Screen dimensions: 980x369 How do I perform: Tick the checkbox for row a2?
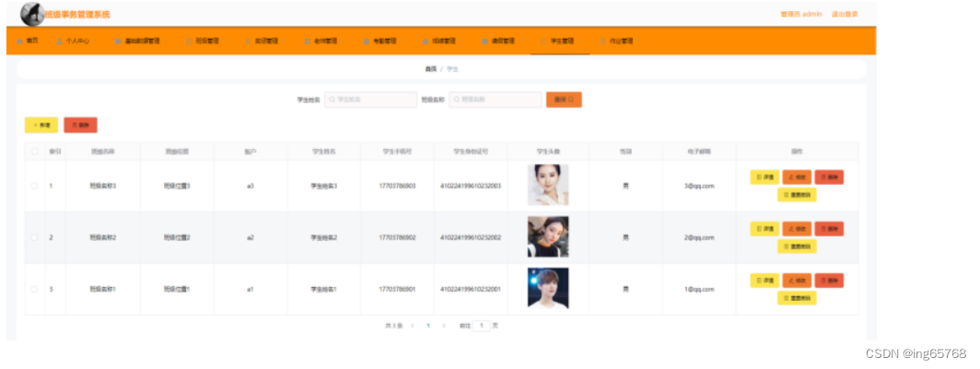34,237
